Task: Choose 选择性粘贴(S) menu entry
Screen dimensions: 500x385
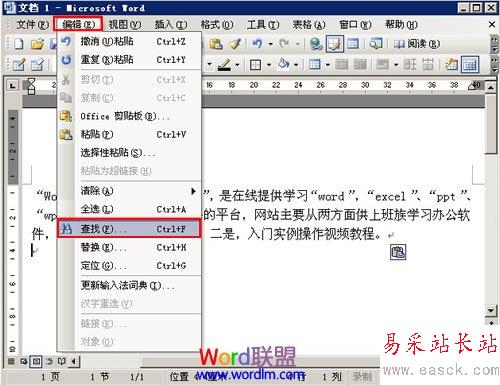Action: pos(129,153)
